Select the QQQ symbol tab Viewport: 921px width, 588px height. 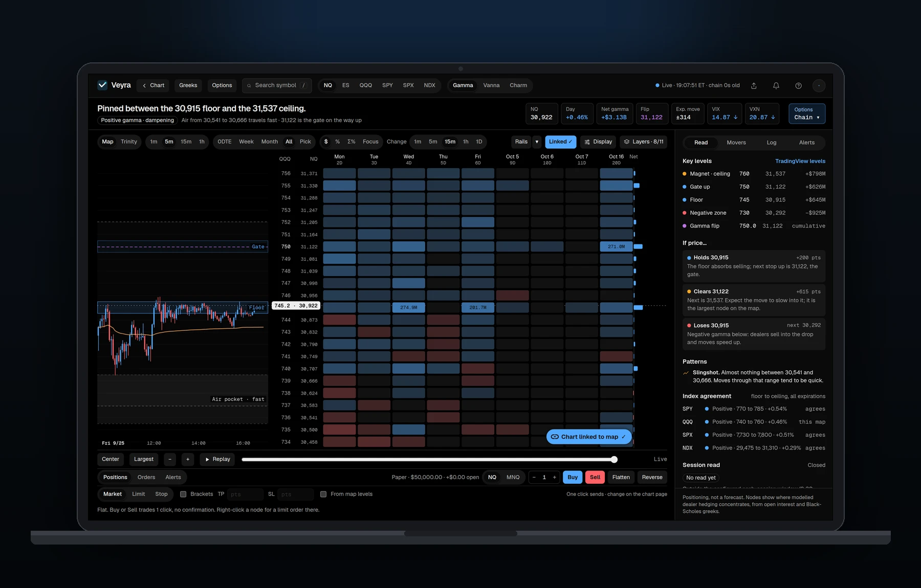point(366,85)
